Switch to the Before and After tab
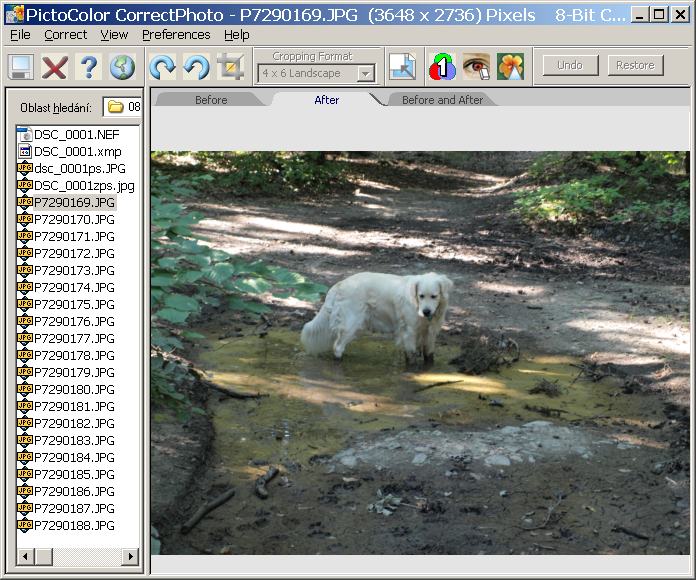Screen dimensions: 696x580 point(442,100)
